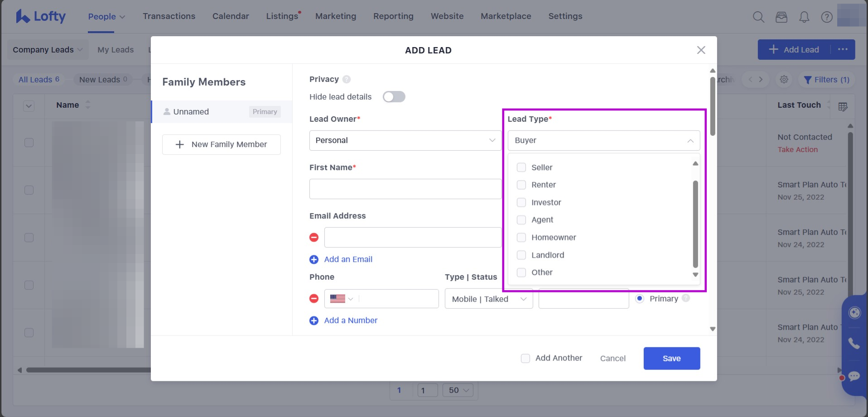Expand the Lead Owner dropdown

(405, 140)
